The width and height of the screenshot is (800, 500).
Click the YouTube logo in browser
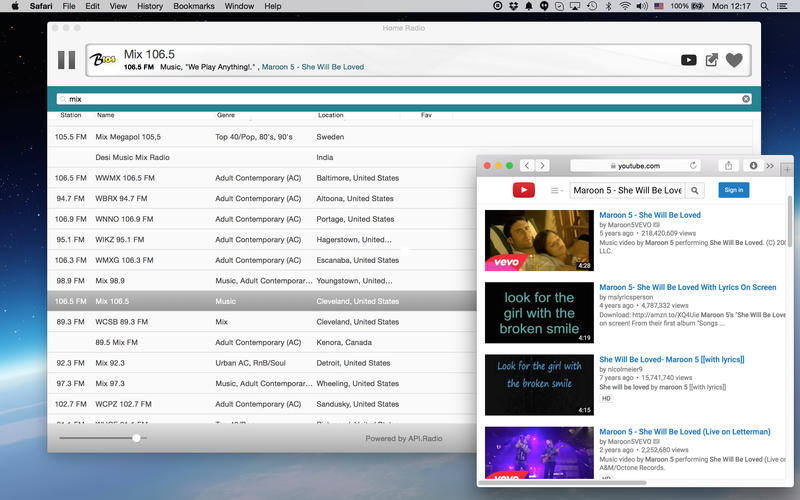tap(523, 190)
